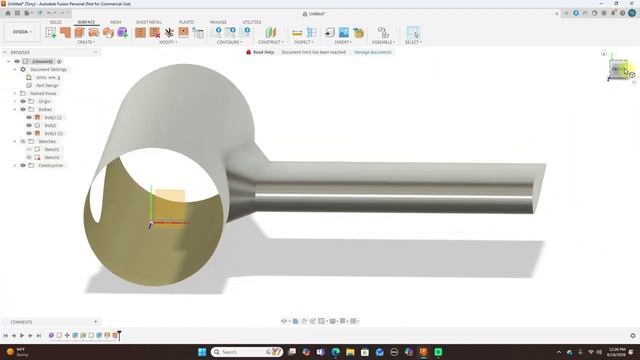Image resolution: width=640 pixels, height=360 pixels.
Task: Switch to the Manage tab
Action: point(218,22)
